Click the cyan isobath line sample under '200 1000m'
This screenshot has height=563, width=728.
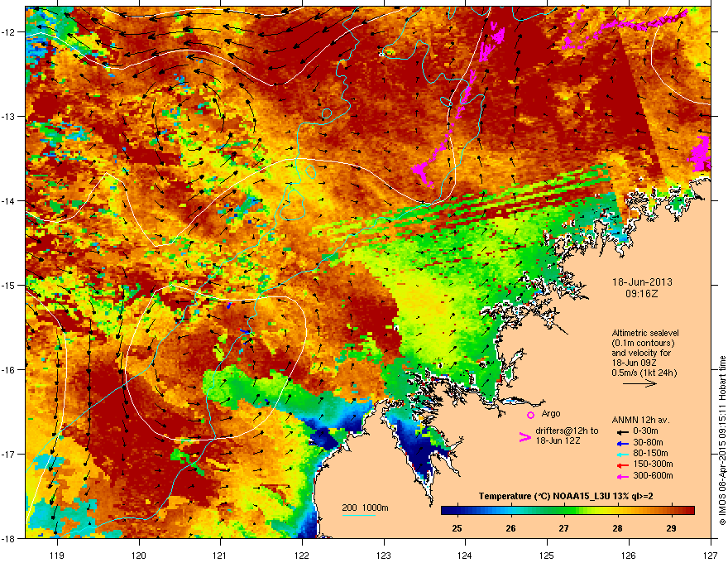[x=358, y=516]
